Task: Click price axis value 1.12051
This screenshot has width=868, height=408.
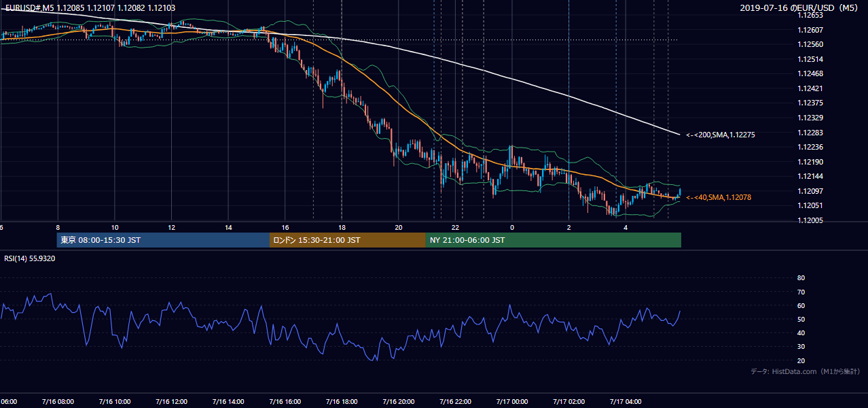Action: tap(810, 205)
